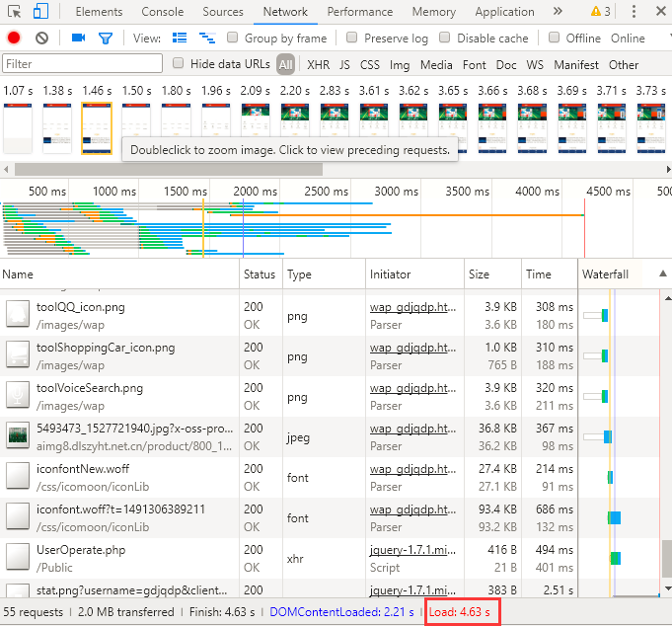Enable Preserve log checkbox
This screenshot has height=626, width=672.
[x=352, y=38]
